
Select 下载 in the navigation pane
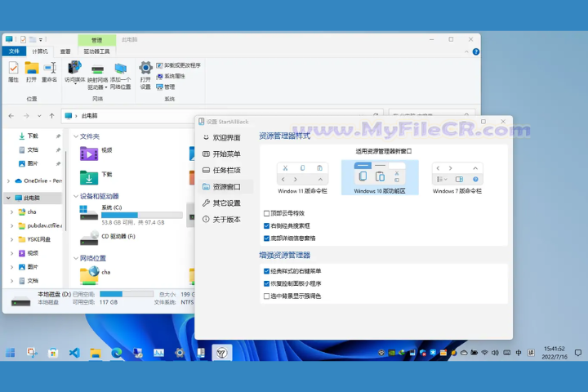(33, 136)
